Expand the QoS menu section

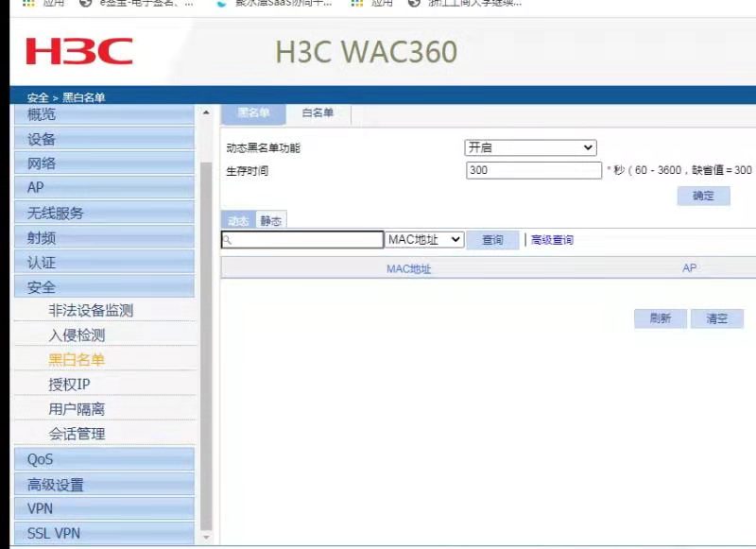[x=104, y=459]
